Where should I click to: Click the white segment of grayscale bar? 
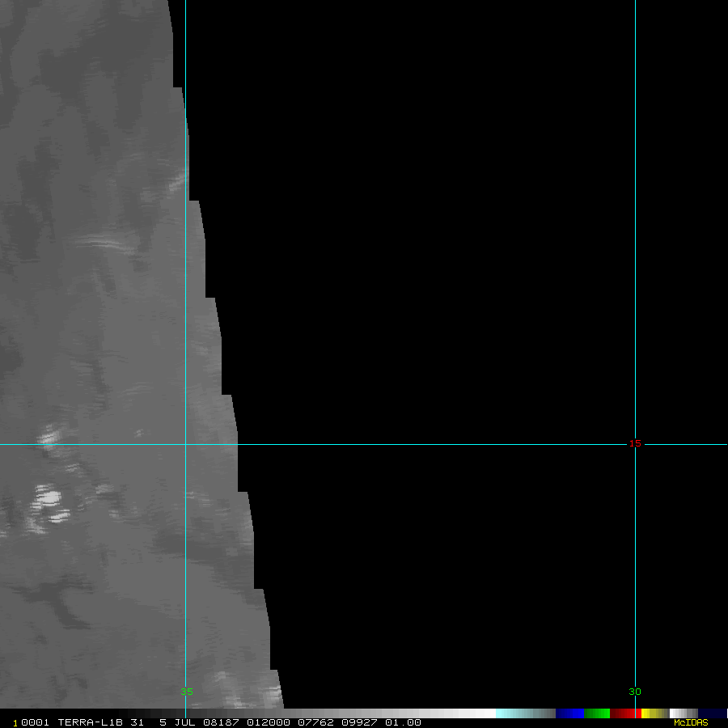(x=477, y=713)
